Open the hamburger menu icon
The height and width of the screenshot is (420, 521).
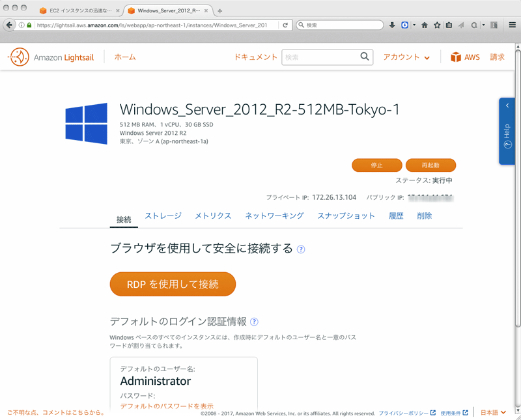513,25
